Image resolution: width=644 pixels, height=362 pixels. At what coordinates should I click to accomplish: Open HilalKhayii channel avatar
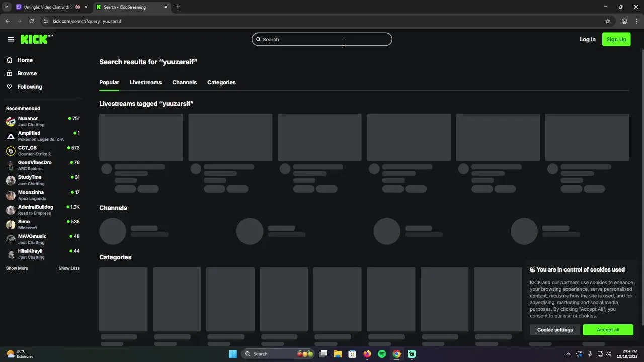11,254
